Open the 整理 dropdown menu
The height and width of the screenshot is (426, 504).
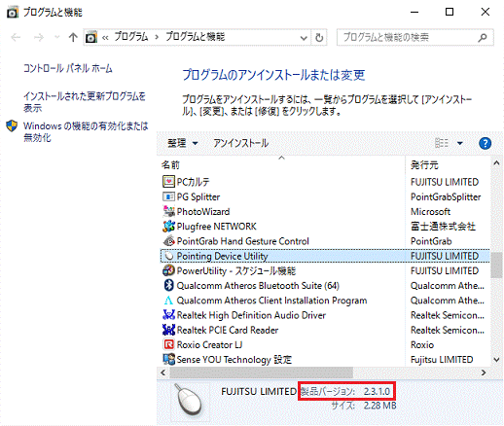click(183, 143)
